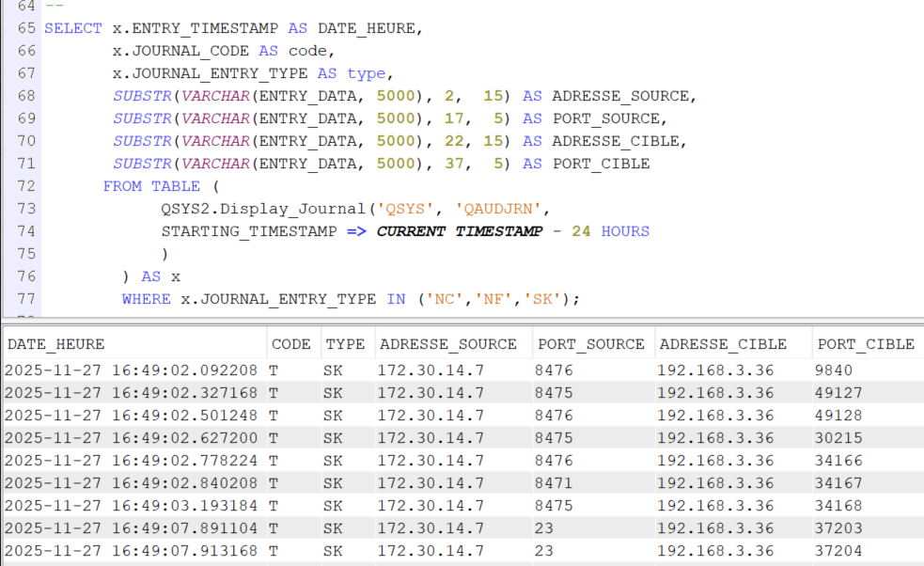Click the target port cell 30215
924x566 pixels.
tap(839, 438)
